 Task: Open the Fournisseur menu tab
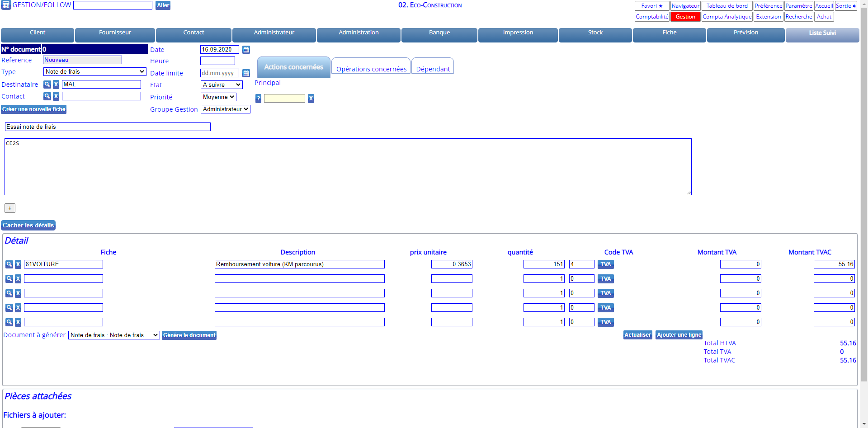[115, 33]
